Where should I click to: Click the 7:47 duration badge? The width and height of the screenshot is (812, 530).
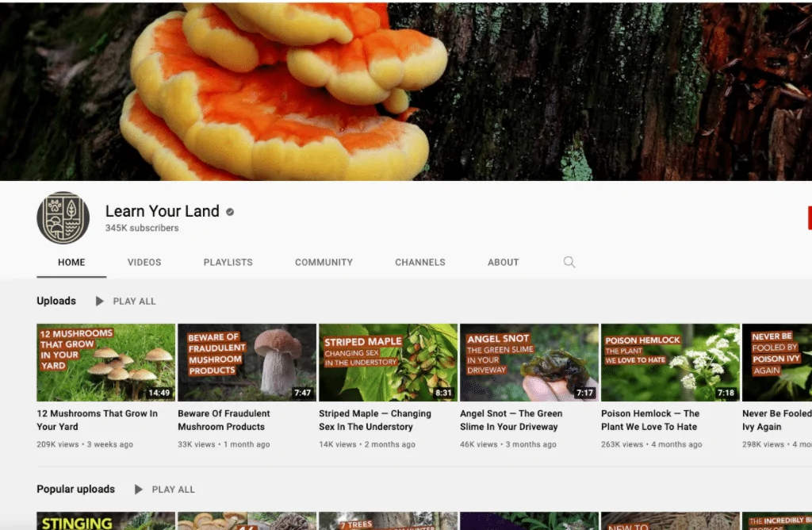tap(302, 393)
